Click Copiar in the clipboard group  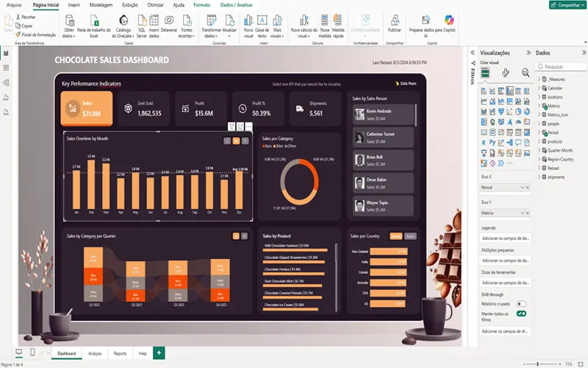tap(24, 26)
